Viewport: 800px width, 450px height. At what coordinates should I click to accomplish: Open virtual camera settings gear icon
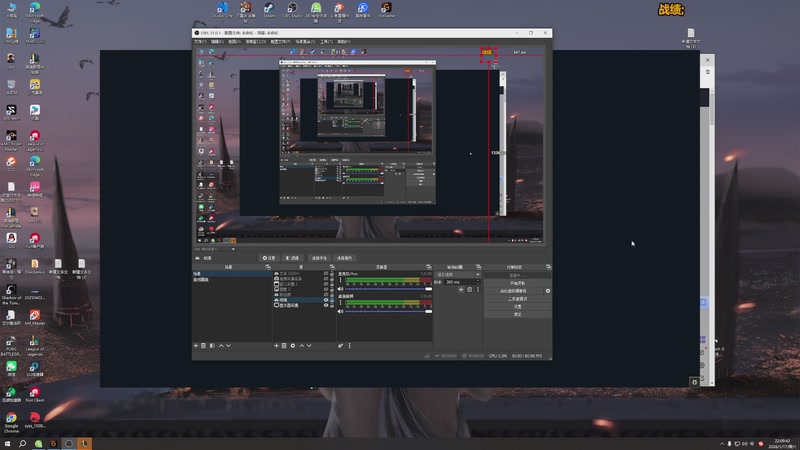pos(547,290)
